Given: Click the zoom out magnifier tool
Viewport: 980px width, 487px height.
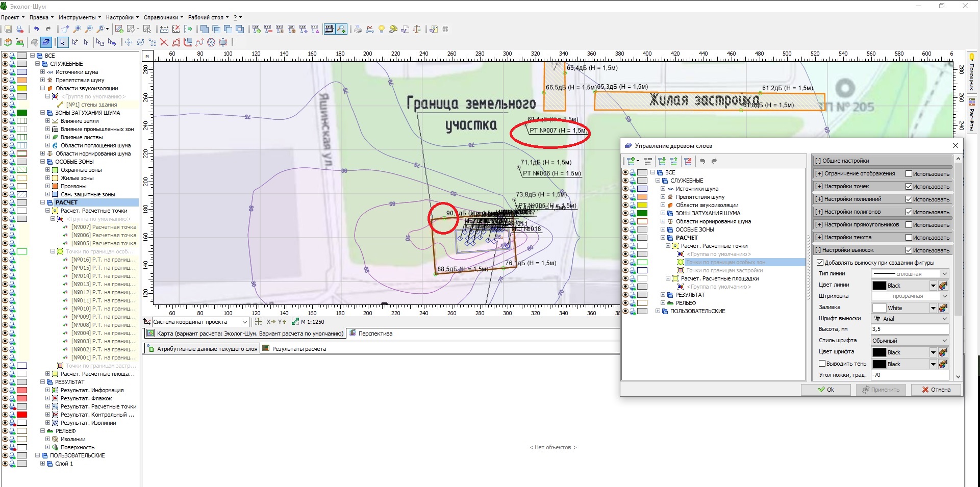Looking at the screenshot, I should pos(89,29).
